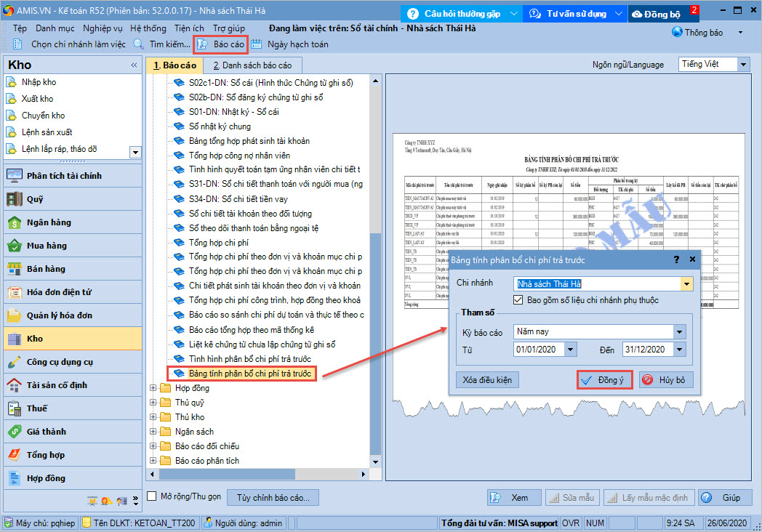Uncheck Bao gồm số liệu chi nhánh phụ thuộc
This screenshot has width=762, height=532.
[x=518, y=299]
